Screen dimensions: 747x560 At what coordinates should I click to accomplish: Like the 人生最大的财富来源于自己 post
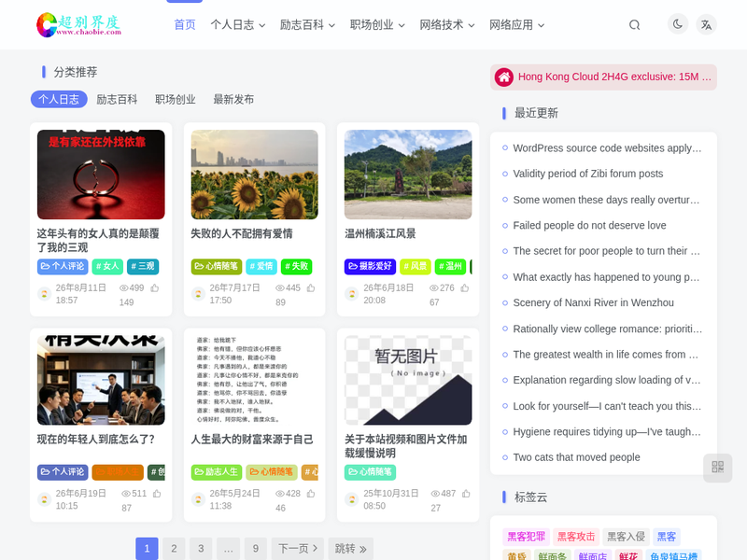pyautogui.click(x=311, y=494)
